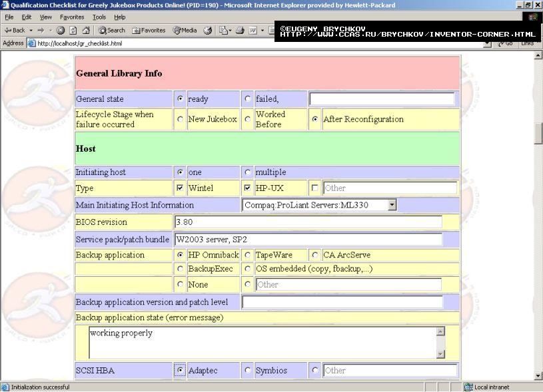Open the Search toolbar button
This screenshot has width=543, height=392.
(111, 31)
